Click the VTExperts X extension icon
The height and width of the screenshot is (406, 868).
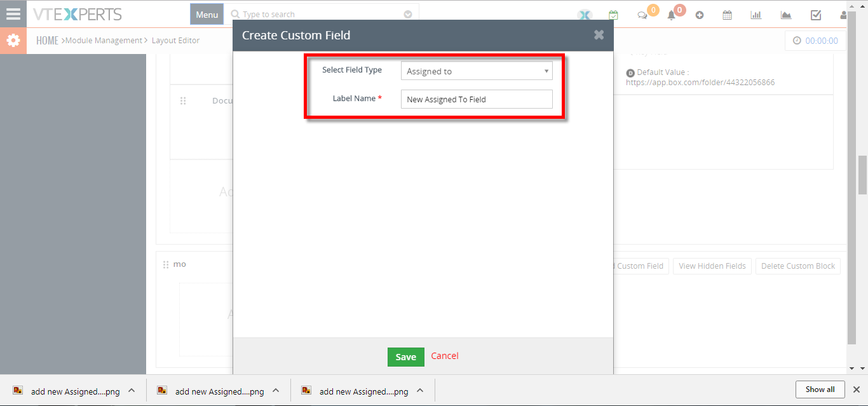[585, 15]
